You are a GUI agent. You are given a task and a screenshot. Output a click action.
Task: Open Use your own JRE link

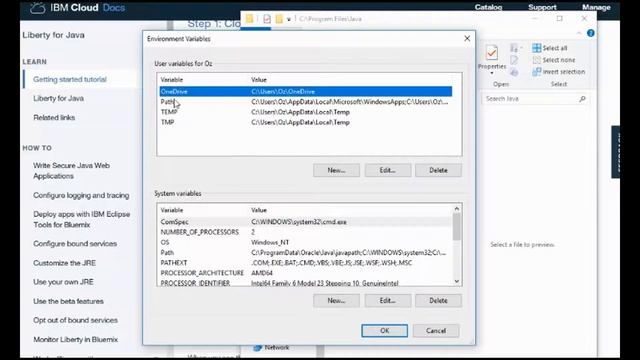(63, 282)
